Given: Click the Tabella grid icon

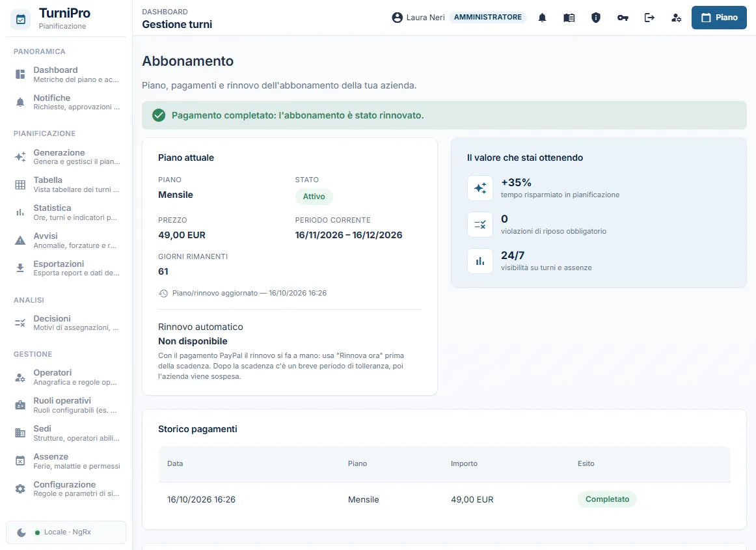Looking at the screenshot, I should click(x=20, y=185).
